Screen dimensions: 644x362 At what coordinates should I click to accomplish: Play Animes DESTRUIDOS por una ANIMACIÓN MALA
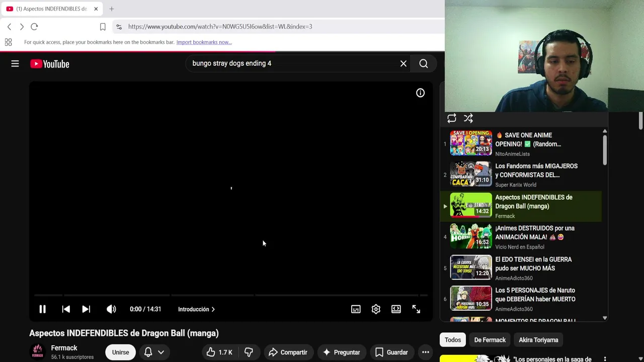pyautogui.click(x=521, y=237)
